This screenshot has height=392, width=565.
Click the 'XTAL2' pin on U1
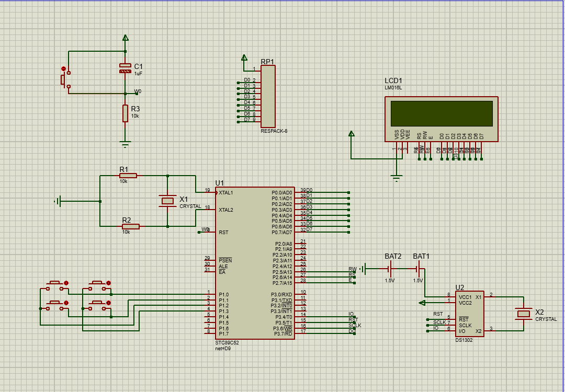click(x=226, y=210)
